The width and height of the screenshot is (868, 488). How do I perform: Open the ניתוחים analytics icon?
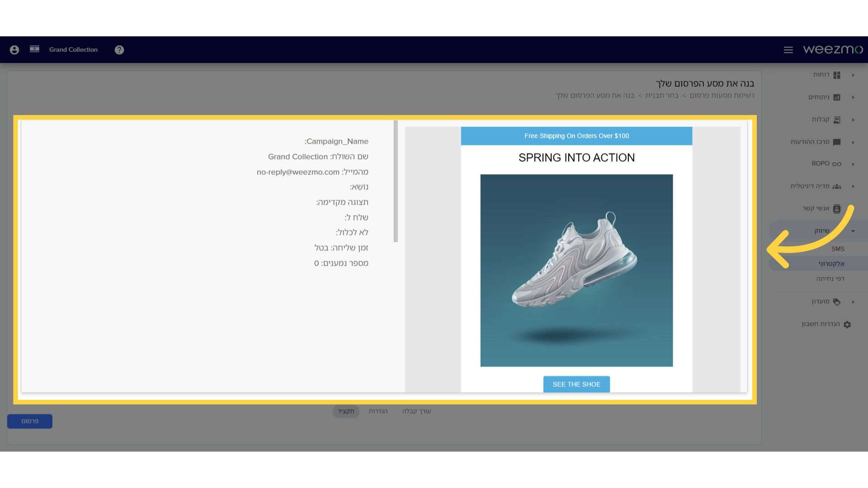pos(837,97)
